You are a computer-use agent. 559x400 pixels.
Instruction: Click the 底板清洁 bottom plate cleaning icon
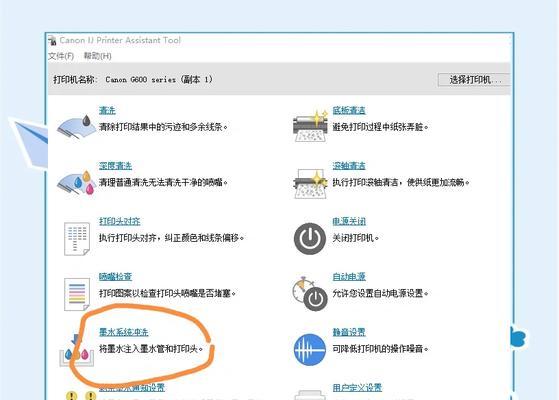(310, 126)
